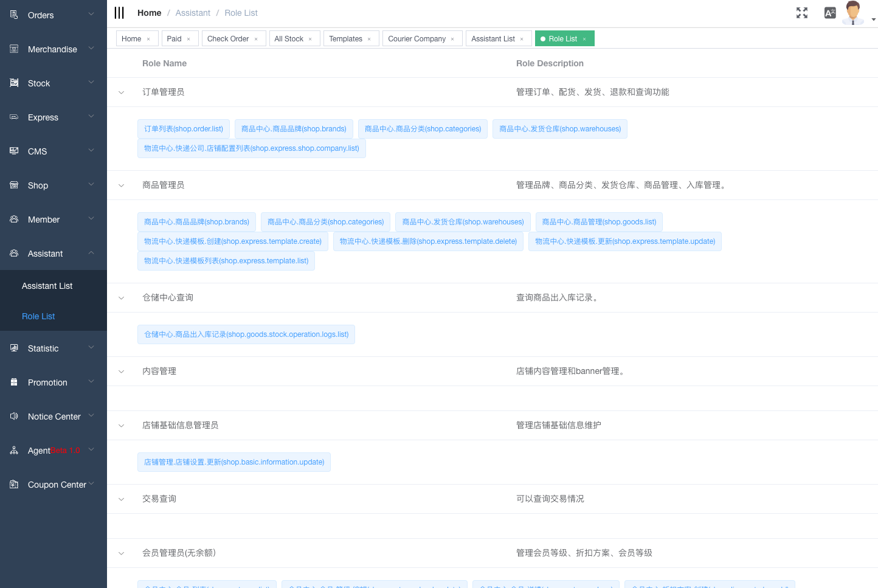Select the Merchandise icon in the sidebar
This screenshot has width=878, height=588.
(13, 49)
